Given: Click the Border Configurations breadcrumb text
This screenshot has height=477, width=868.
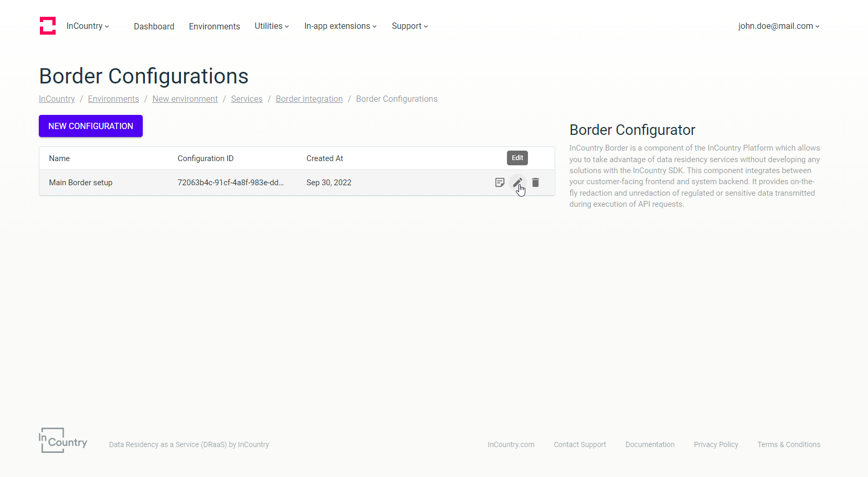Looking at the screenshot, I should pos(397,99).
